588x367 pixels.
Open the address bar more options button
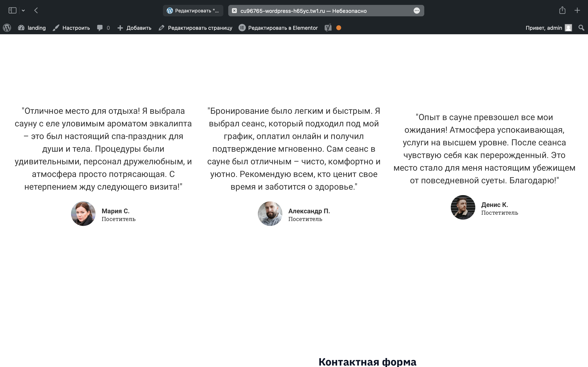(417, 11)
